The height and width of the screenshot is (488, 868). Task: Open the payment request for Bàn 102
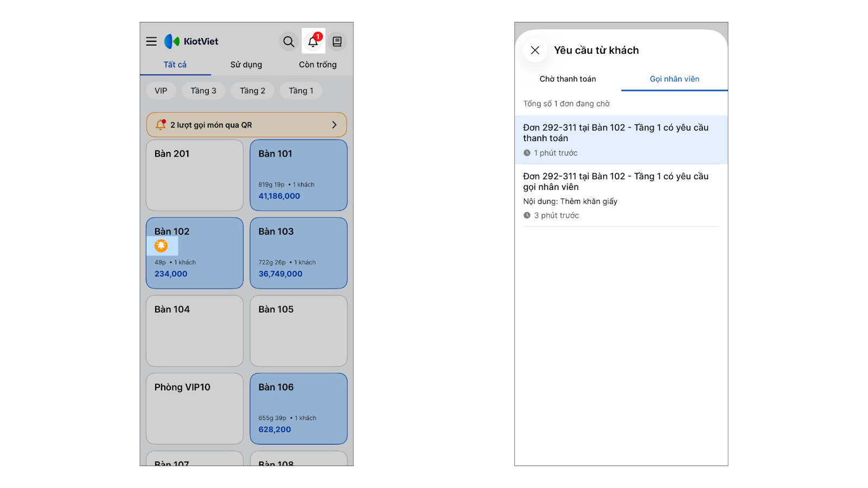click(x=621, y=139)
